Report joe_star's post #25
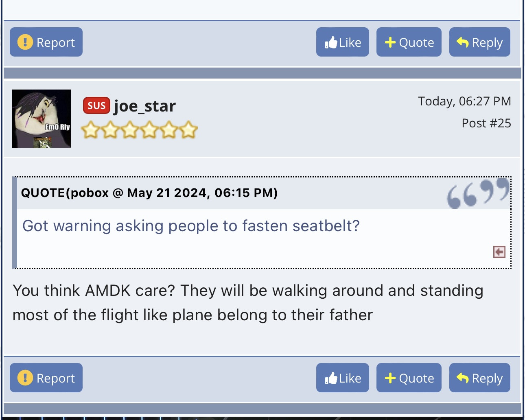Image resolution: width=525 pixels, height=420 pixels. click(46, 378)
